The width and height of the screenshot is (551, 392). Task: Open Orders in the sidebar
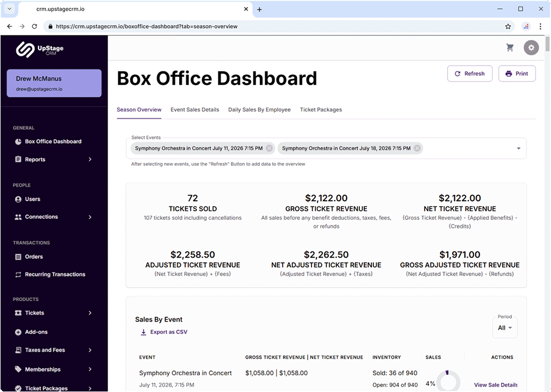click(x=33, y=256)
